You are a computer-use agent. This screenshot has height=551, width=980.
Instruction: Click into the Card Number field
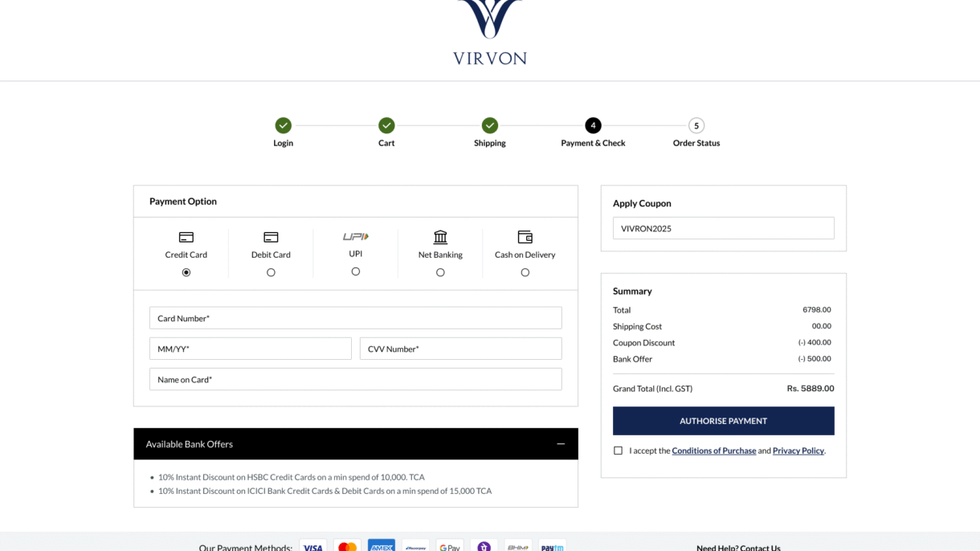[x=355, y=318]
